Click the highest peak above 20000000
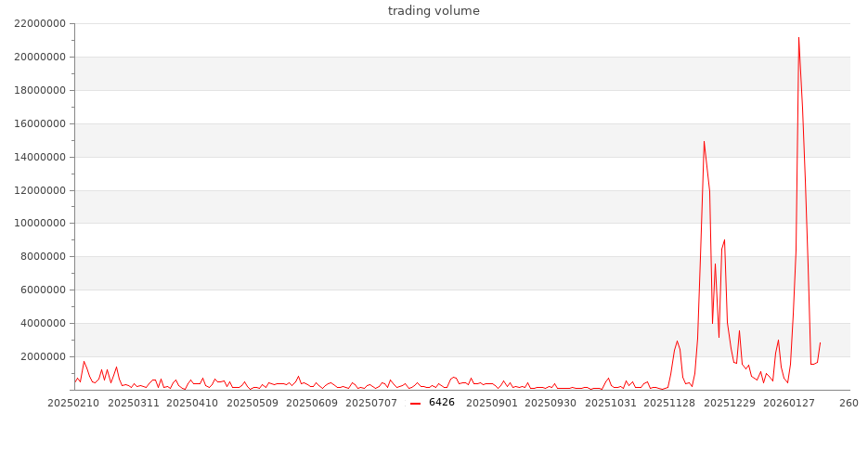This screenshot has height=464, width=868. 798,38
